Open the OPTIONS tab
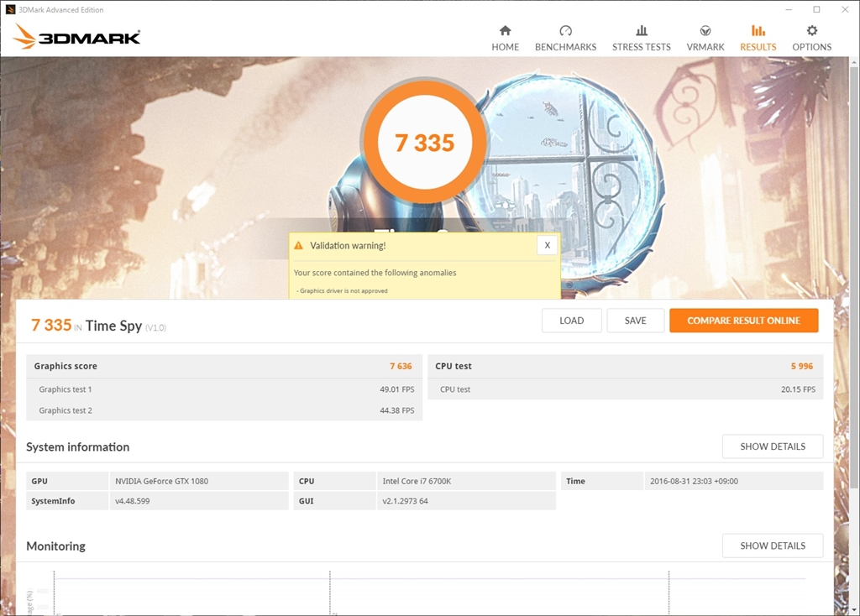Screen dimensions: 860x616 tap(812, 39)
